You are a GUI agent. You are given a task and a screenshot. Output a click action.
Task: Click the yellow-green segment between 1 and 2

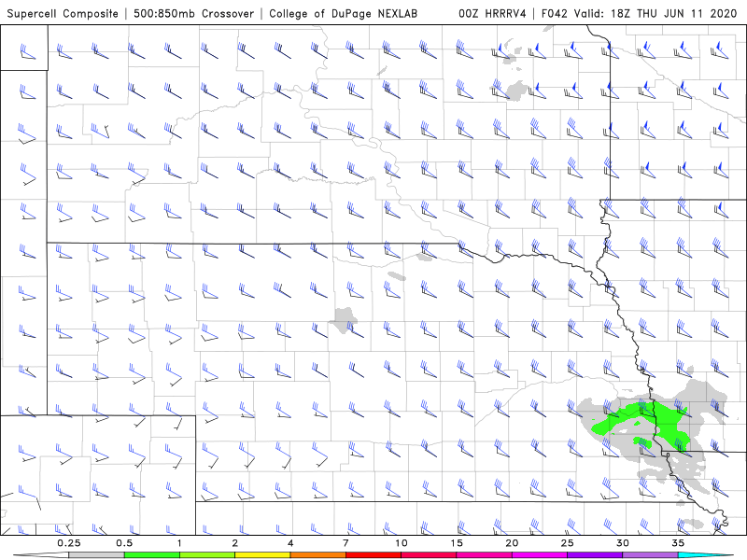click(x=206, y=555)
